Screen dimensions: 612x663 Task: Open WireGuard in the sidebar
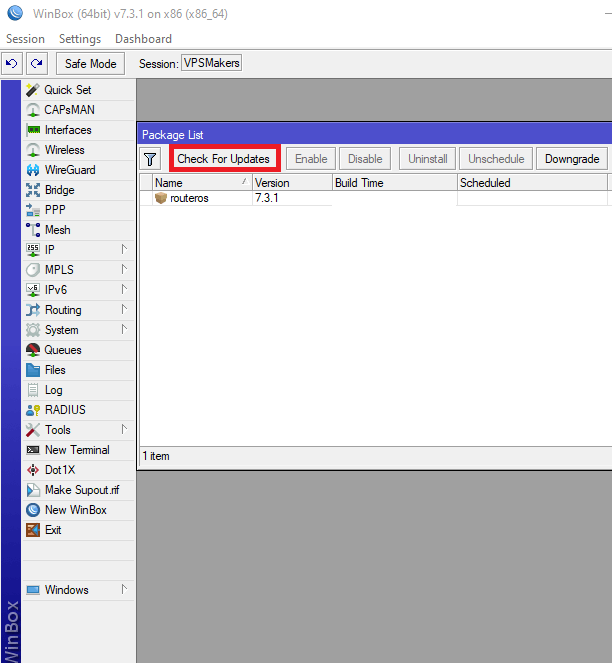79,170
